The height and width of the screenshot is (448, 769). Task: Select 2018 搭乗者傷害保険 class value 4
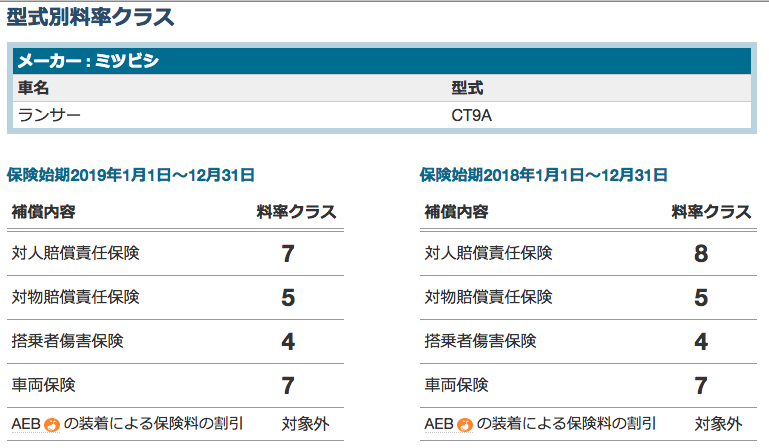701,342
